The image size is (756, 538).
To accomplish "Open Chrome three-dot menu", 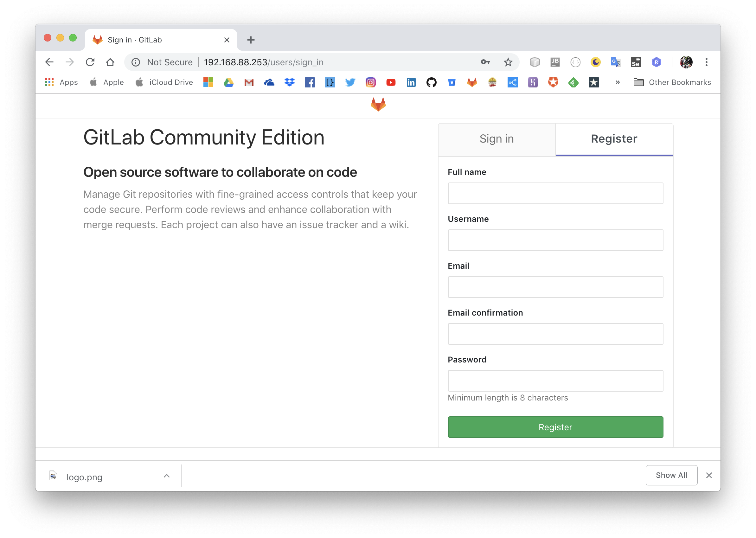I will (x=706, y=62).
